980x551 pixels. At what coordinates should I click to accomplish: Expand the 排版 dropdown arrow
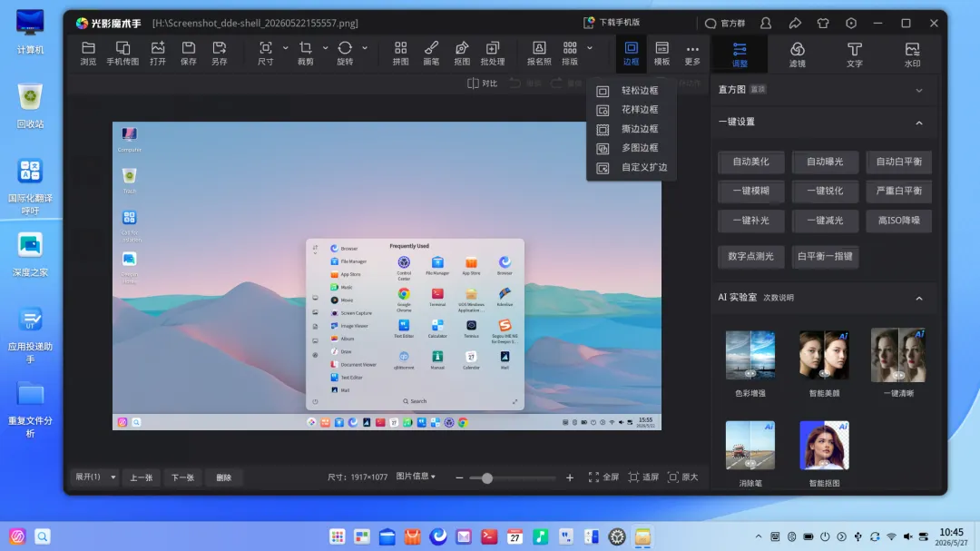point(590,47)
